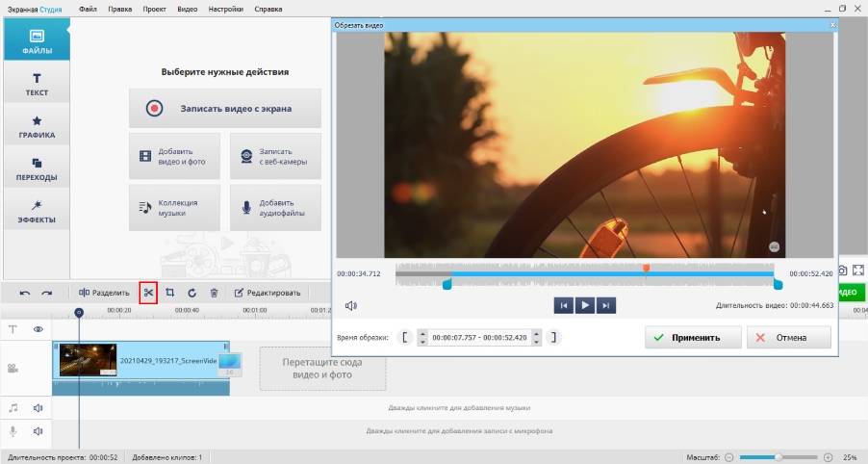868x464 pixels.
Task: Toggle the trim dialog volume speaker
Action: pos(351,306)
